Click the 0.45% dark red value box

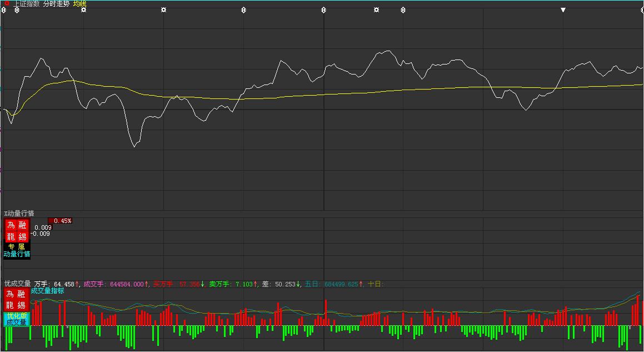pyautogui.click(x=60, y=221)
